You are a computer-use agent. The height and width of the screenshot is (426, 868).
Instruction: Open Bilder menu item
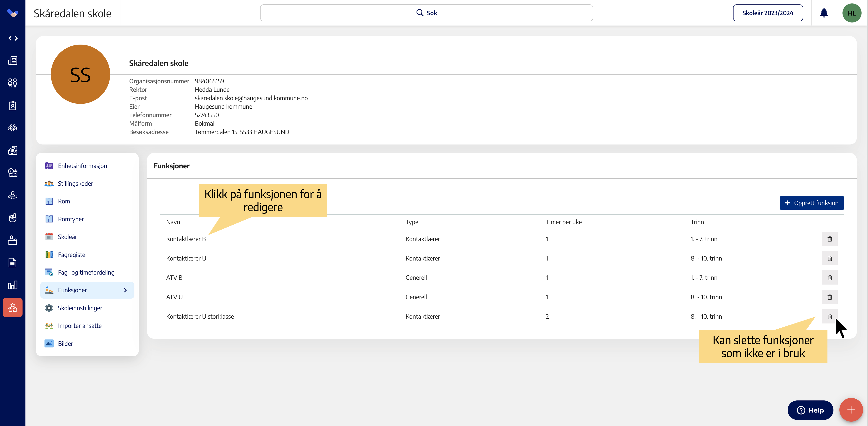(x=87, y=343)
